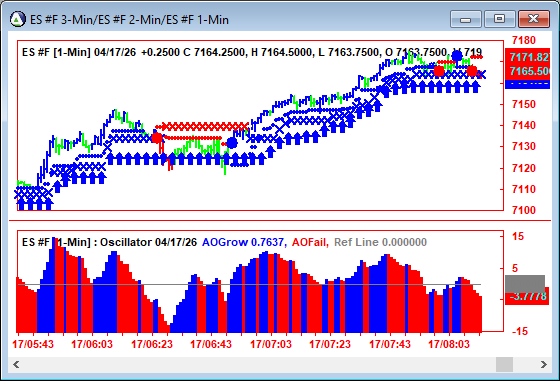Click the 17/07:03 time axis label
The height and width of the screenshot is (381, 560).
click(x=271, y=344)
